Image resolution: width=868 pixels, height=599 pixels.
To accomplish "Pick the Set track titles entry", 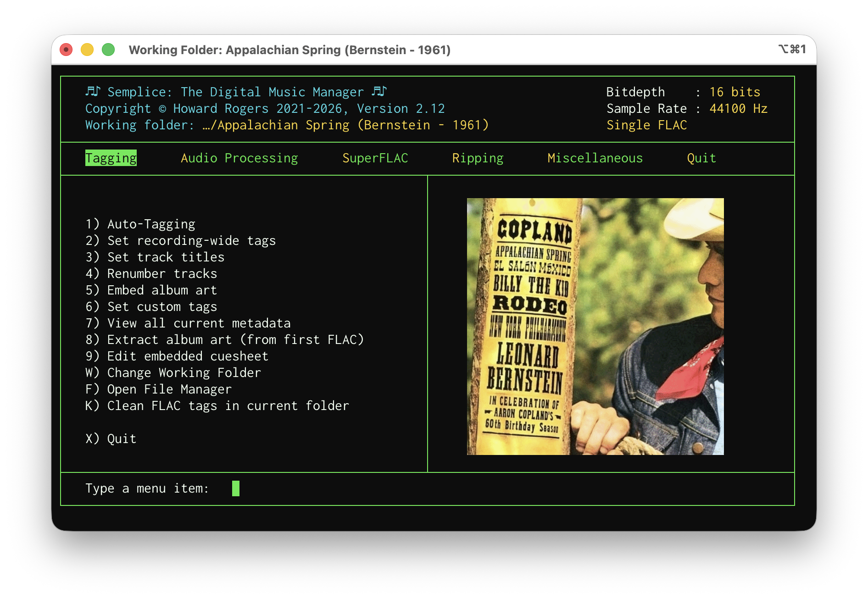I will [x=155, y=257].
